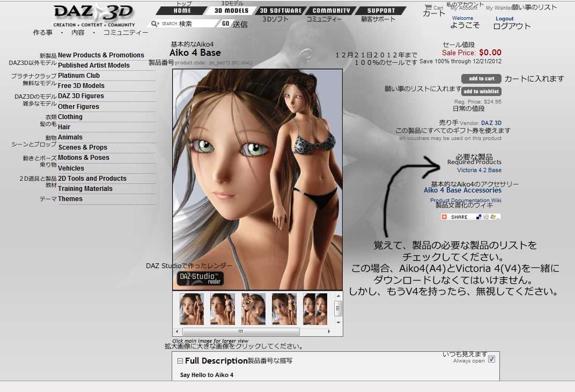
Task: Select the fifth gallery thumbnail
Action: pos(315,309)
